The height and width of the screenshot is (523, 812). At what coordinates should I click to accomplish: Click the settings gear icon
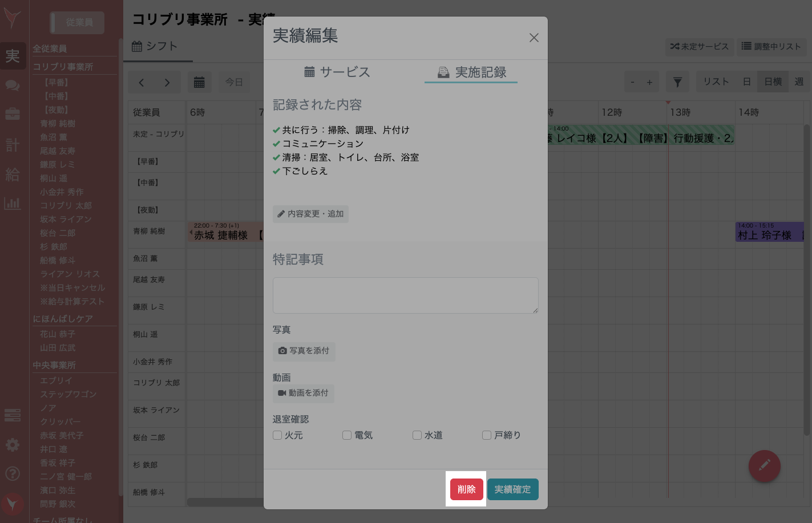tap(13, 445)
